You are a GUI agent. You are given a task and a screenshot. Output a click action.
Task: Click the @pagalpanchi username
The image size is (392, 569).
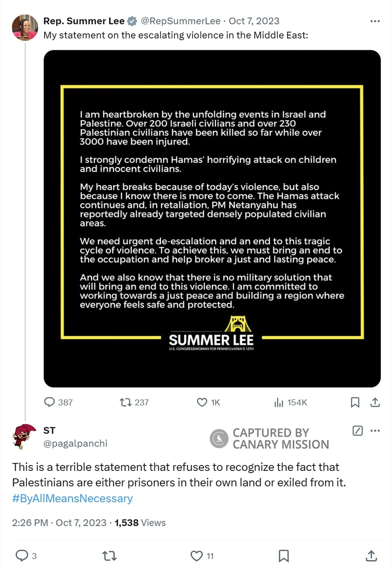(75, 443)
